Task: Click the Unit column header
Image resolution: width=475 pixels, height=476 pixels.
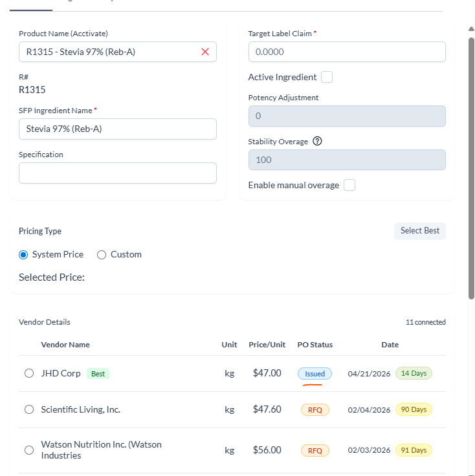Action: [229, 345]
